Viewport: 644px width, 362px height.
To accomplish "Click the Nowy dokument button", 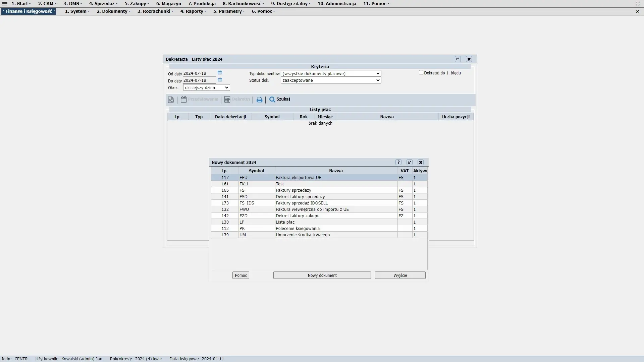I will (322, 275).
